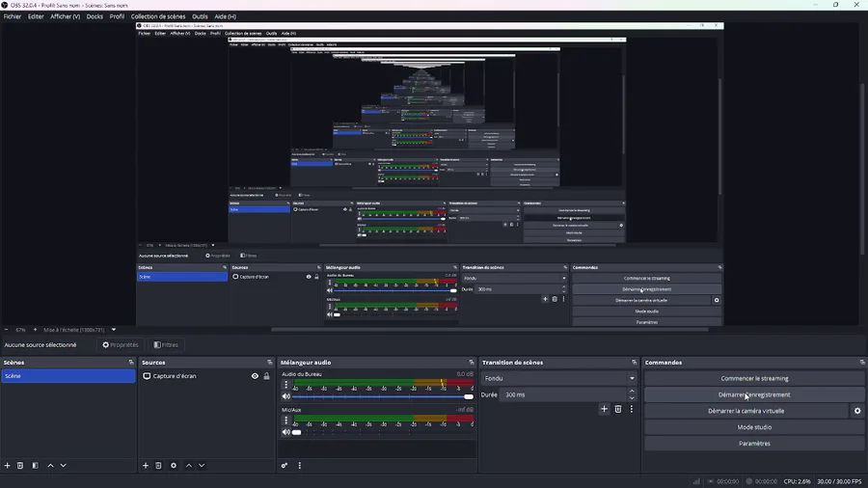Zoom in preview with plus icon
Viewport: 868px width, 488px height.
pos(35,330)
